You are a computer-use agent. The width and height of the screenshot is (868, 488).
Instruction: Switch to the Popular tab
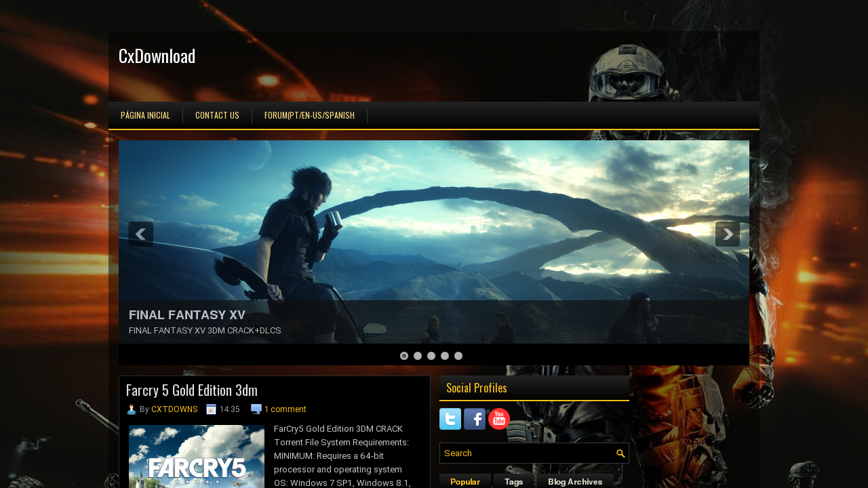coord(465,481)
